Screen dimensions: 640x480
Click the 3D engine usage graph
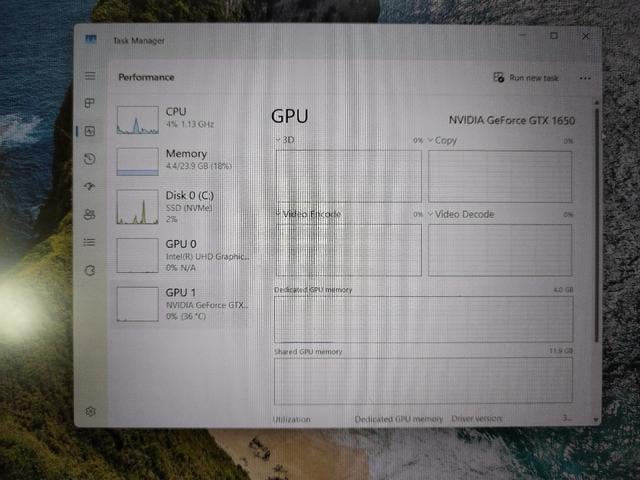[x=349, y=176]
